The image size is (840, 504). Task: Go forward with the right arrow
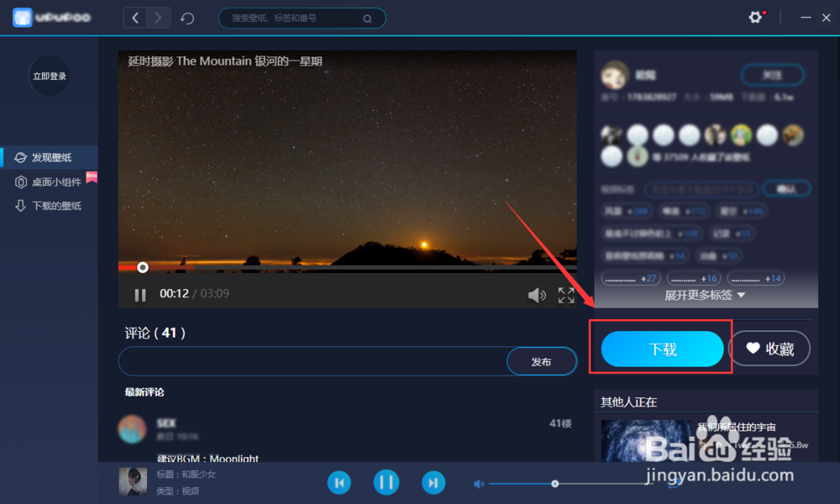click(x=158, y=18)
